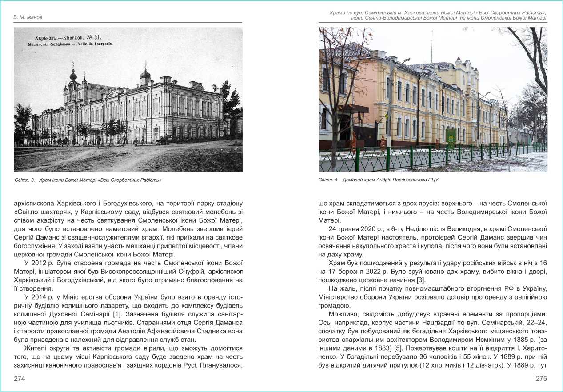563x392 pixels.
Task: Click page number 274
Action: (20, 379)
